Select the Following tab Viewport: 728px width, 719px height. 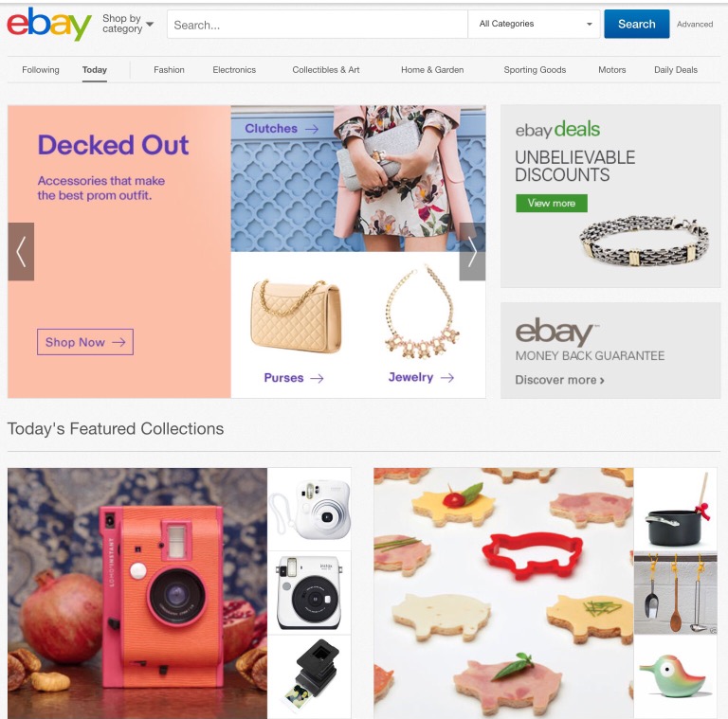click(x=41, y=69)
